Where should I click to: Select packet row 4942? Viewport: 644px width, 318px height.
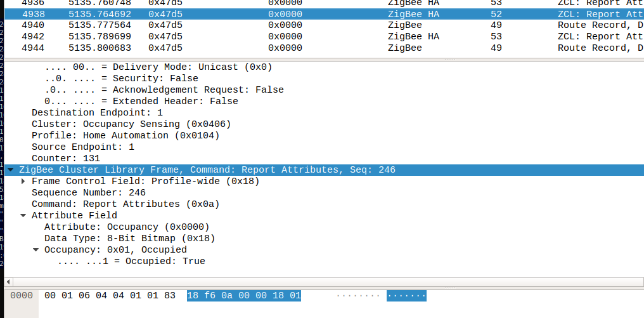pos(324,37)
